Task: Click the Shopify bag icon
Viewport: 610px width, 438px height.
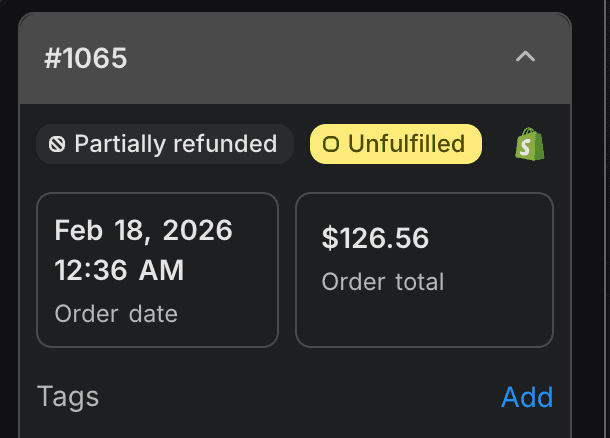Action: (x=530, y=144)
